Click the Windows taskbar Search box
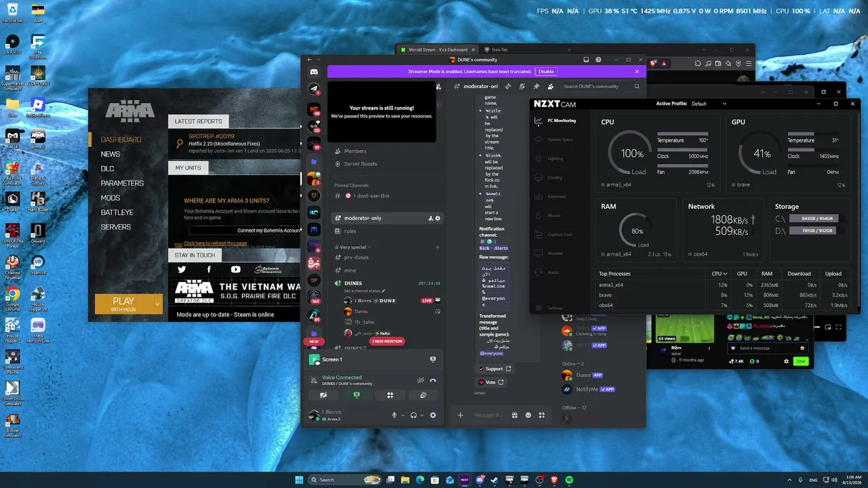Screen dimensions: 868x488 tap(344, 480)
